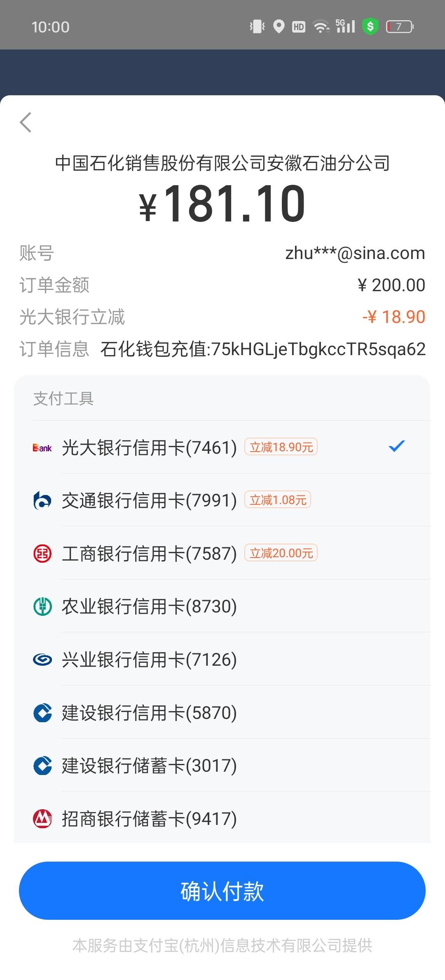Tap the 立减1.08元 discount badge
The image size is (445, 980).
(278, 500)
